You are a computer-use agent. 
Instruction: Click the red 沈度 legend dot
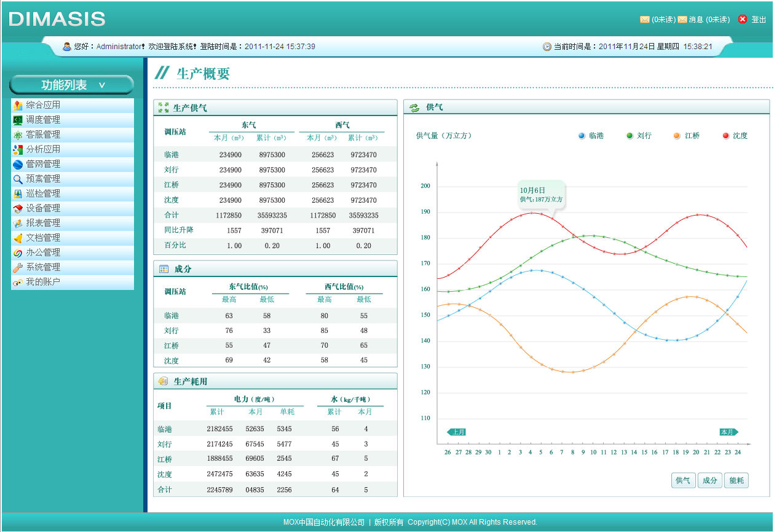725,136
